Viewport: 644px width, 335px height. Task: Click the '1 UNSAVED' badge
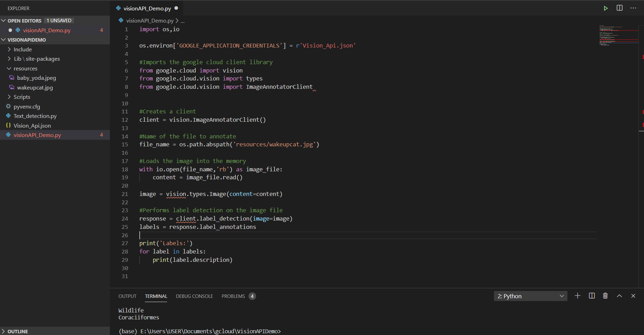[x=59, y=20]
